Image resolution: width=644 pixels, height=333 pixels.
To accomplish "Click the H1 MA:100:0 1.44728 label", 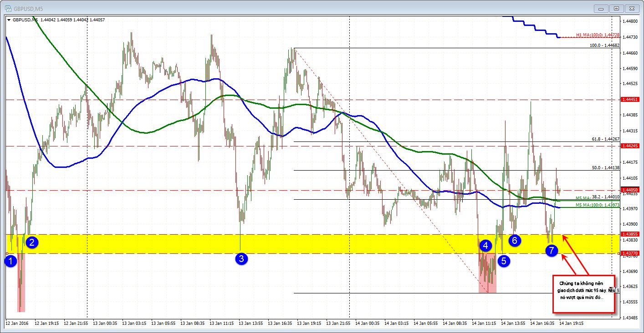I will click(x=598, y=35).
